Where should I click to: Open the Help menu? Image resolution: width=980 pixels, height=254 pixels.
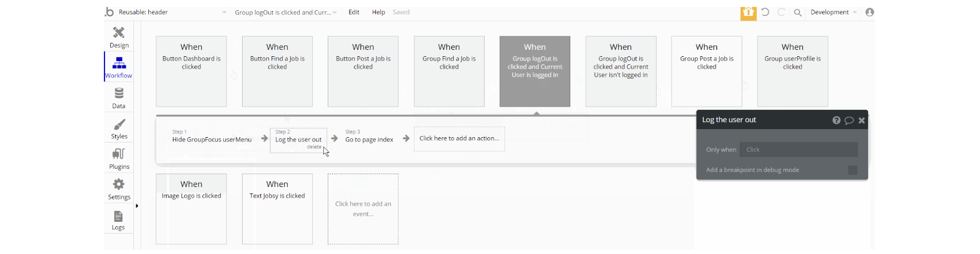(379, 12)
